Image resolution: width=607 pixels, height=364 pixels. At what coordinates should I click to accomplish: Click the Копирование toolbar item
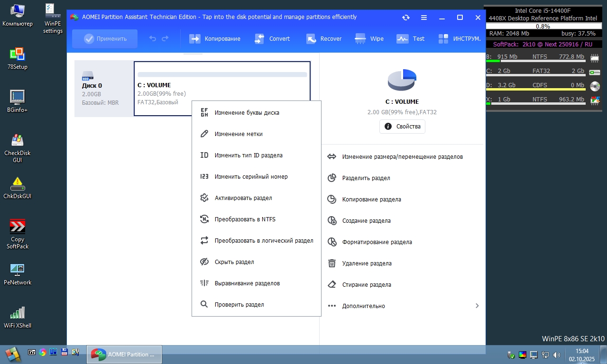(x=215, y=39)
